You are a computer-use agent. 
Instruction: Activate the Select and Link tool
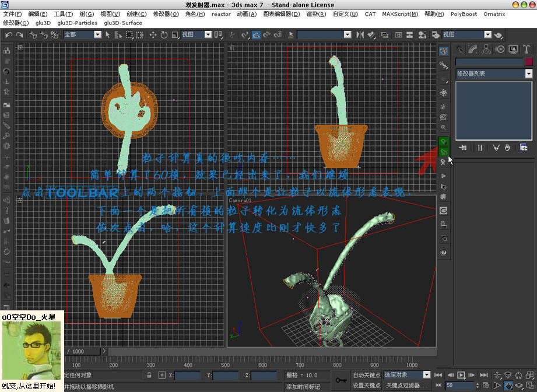coord(33,34)
